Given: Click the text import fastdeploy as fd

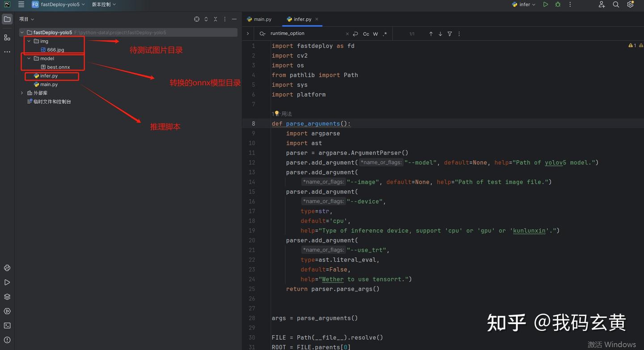Looking at the screenshot, I should point(313,46).
